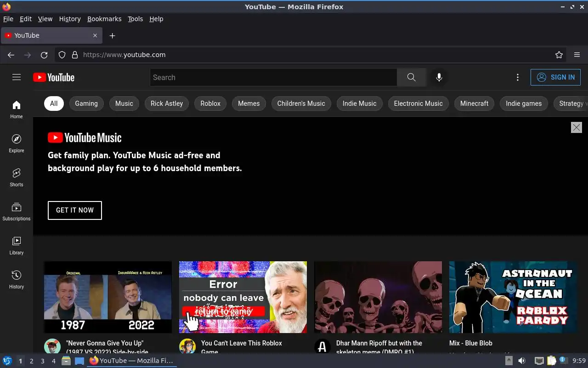Screen dimensions: 588x368
Task: Select the Music filter chip
Action: 124,103
